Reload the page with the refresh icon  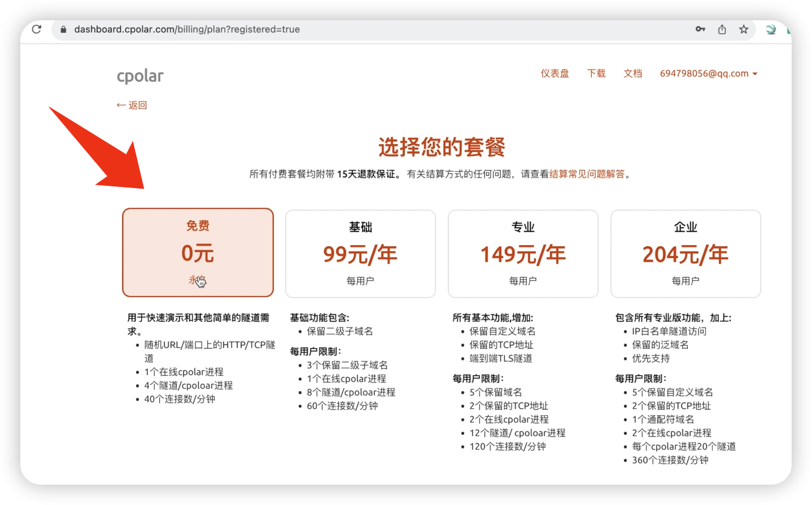37,29
